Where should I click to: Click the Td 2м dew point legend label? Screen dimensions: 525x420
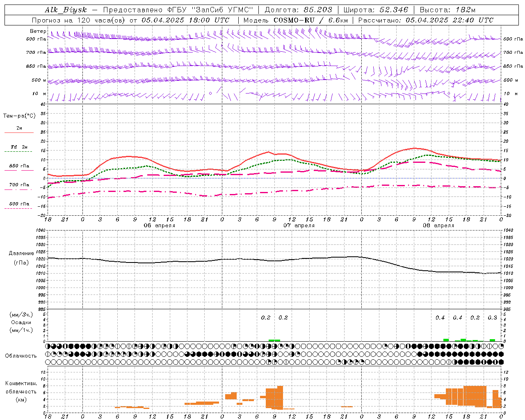pyautogui.click(x=19, y=147)
